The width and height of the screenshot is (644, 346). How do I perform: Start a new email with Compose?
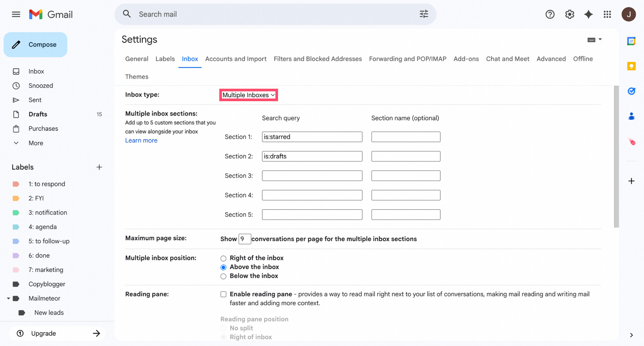coord(36,44)
